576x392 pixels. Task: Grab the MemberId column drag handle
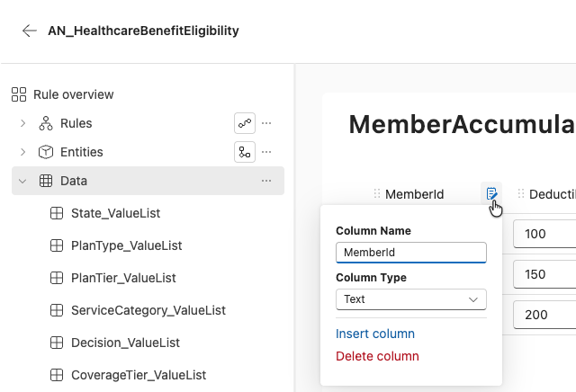pyautogui.click(x=377, y=193)
